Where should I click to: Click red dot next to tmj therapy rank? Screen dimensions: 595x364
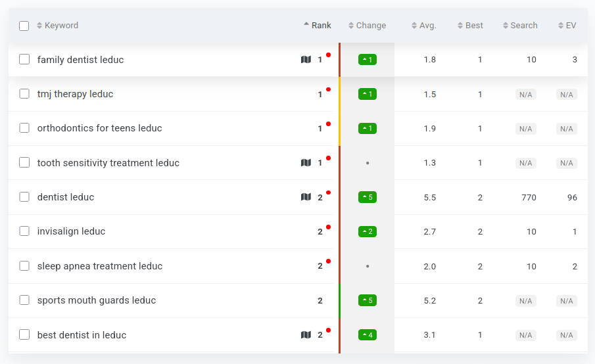(328, 89)
